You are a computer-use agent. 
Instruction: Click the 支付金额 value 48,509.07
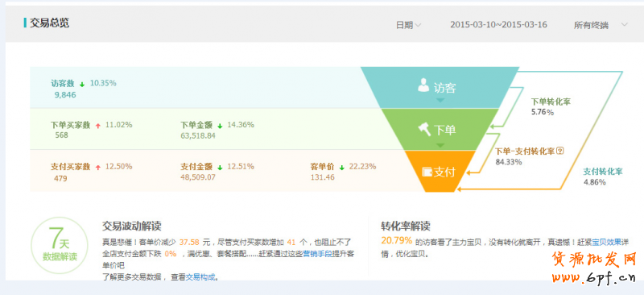pyautogui.click(x=198, y=177)
